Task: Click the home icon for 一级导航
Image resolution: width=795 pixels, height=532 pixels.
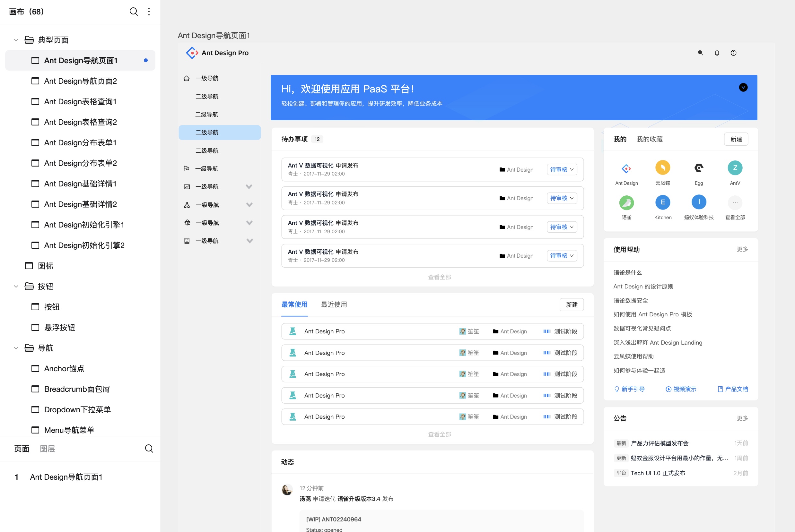Action: tap(186, 78)
